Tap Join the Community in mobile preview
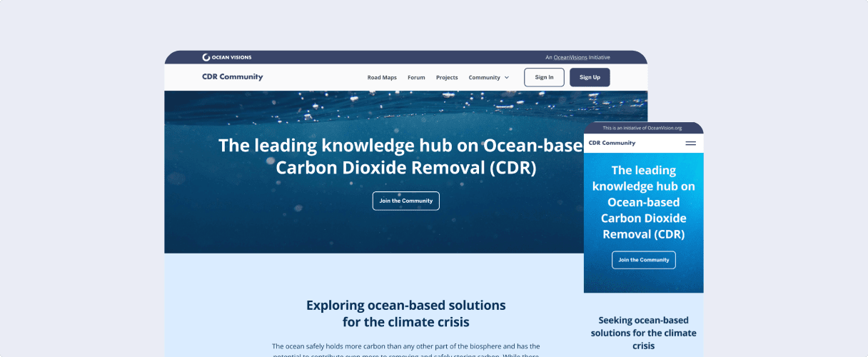The height and width of the screenshot is (357, 868). coord(643,260)
